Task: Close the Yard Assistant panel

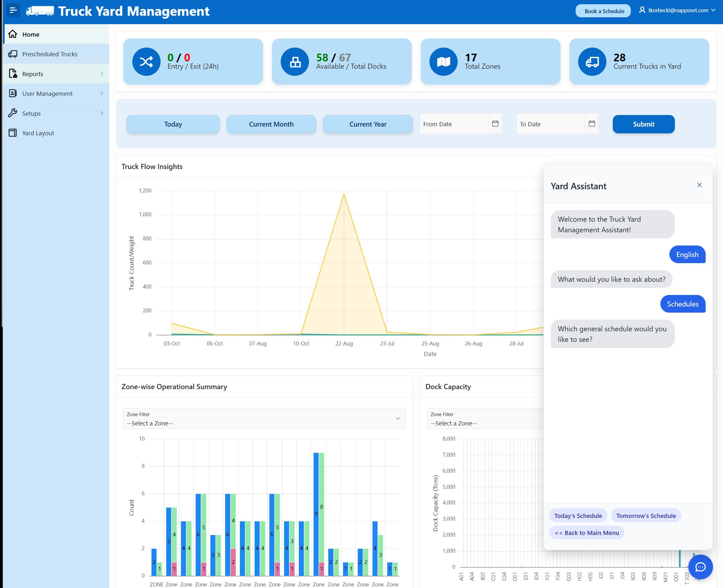Action: tap(699, 185)
